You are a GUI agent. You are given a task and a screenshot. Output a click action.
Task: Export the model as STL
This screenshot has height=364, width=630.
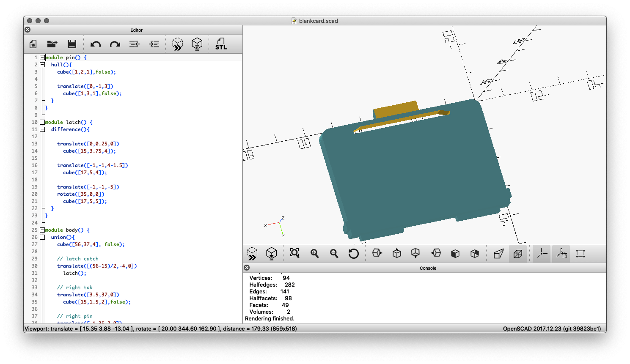pyautogui.click(x=221, y=44)
